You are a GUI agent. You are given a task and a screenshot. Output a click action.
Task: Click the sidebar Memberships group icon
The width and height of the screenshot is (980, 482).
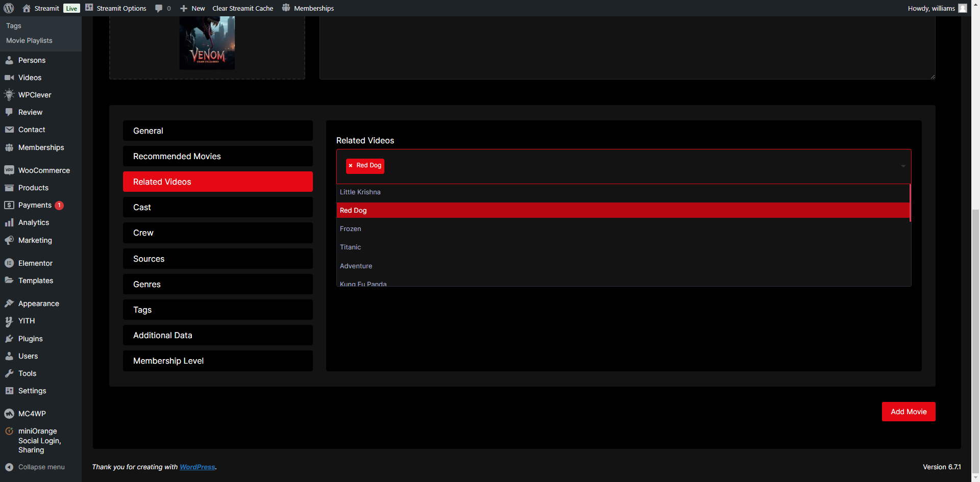pos(9,147)
